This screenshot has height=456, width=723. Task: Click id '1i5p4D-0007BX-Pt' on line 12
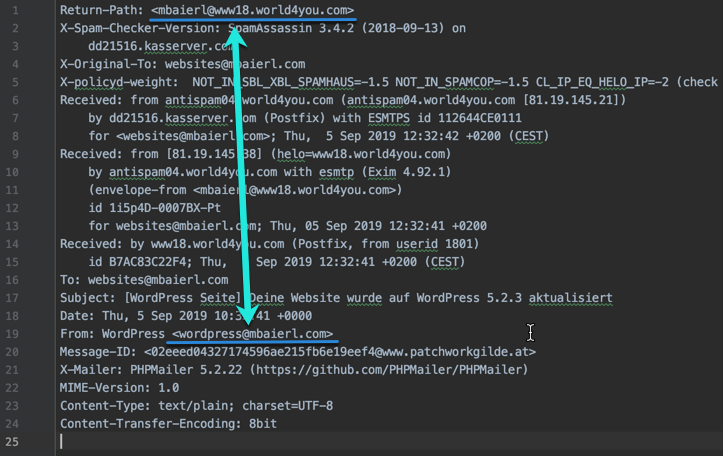[165, 208]
